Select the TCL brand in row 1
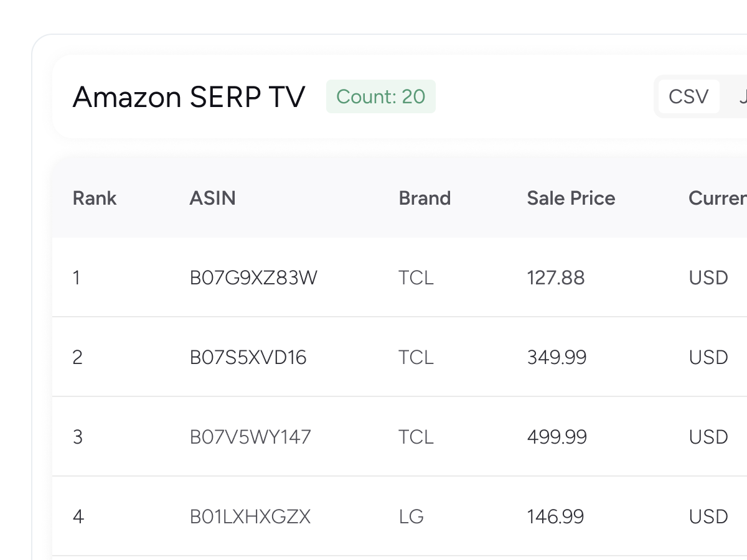The width and height of the screenshot is (747, 560). tap(416, 278)
